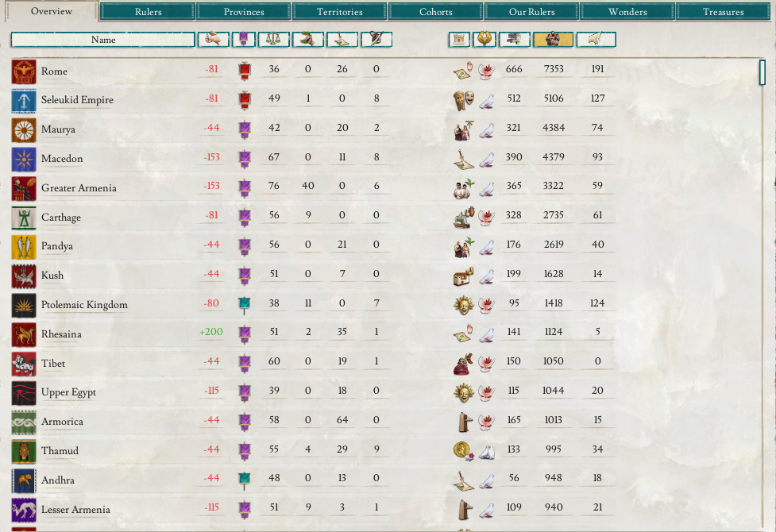
Task: Open the Wonders tab
Action: click(627, 11)
